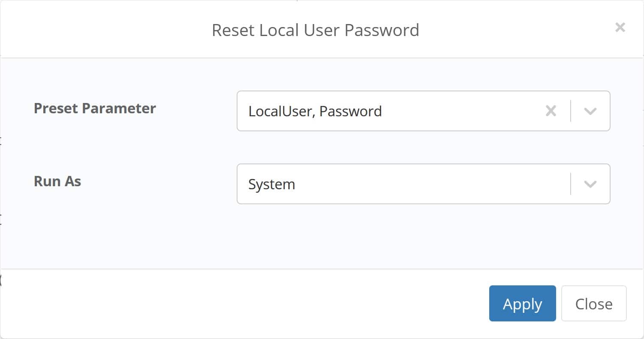644x339 pixels.
Task: Click the X inside the Preset Parameter field
Action: pyautogui.click(x=550, y=111)
